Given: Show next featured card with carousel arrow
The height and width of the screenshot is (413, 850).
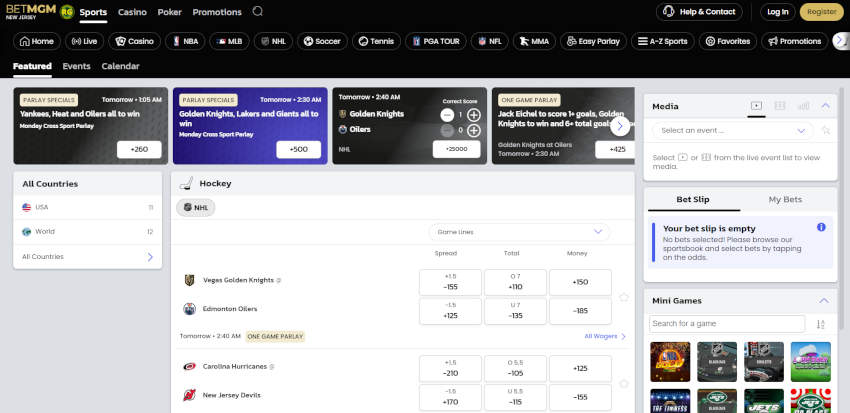Looking at the screenshot, I should [x=620, y=126].
